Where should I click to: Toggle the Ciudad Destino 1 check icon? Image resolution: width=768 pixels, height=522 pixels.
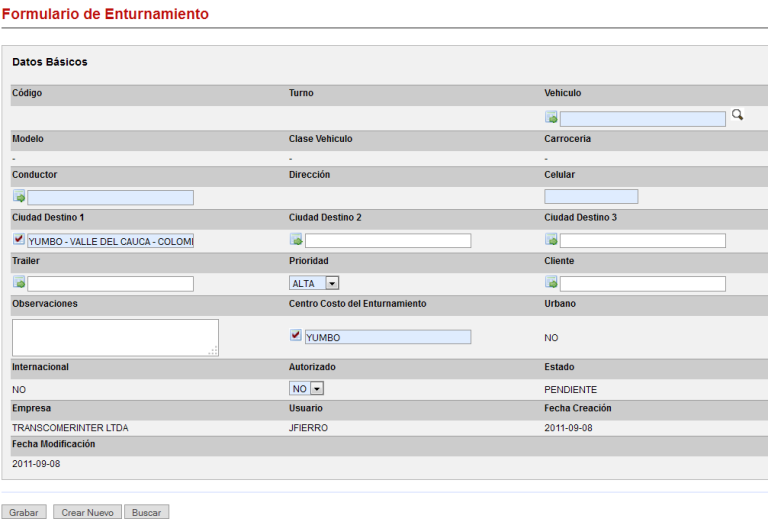pyautogui.click(x=19, y=240)
